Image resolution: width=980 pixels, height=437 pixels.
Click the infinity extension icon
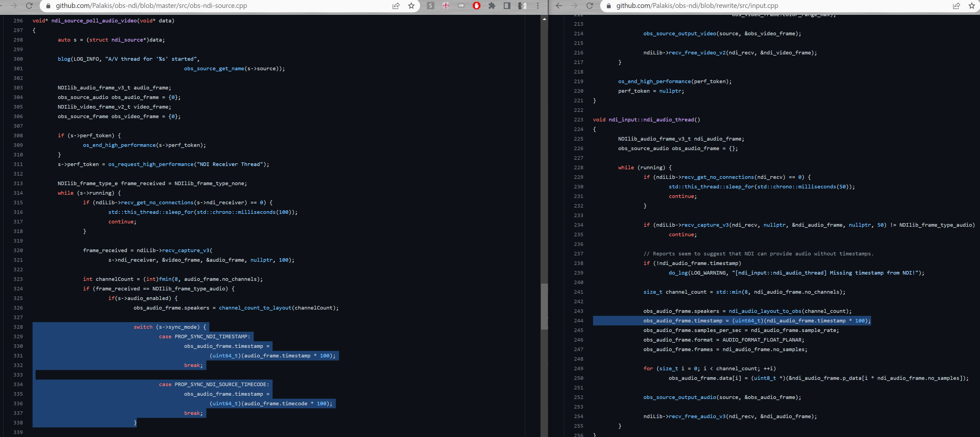[461, 6]
